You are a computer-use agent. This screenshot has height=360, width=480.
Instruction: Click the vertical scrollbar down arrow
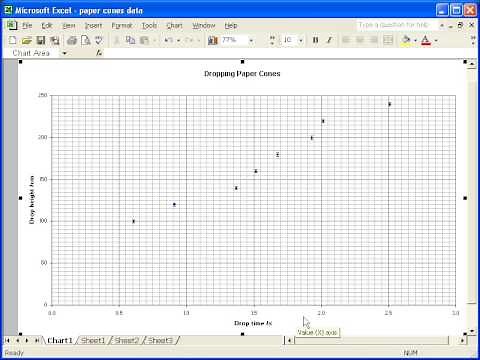pos(472,331)
